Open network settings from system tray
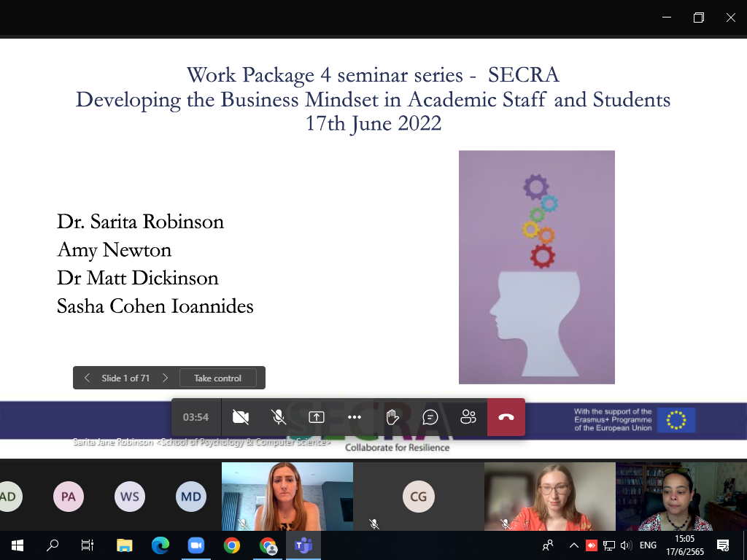 click(x=609, y=545)
